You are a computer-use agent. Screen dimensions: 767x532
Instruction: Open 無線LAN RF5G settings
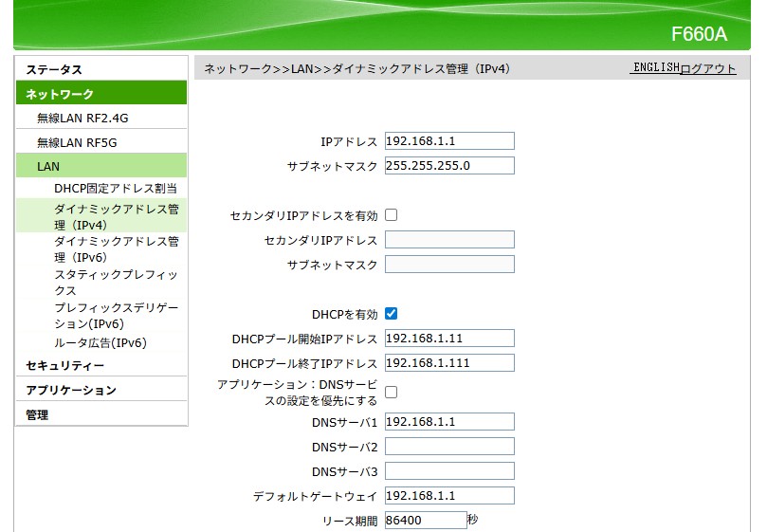click(77, 142)
